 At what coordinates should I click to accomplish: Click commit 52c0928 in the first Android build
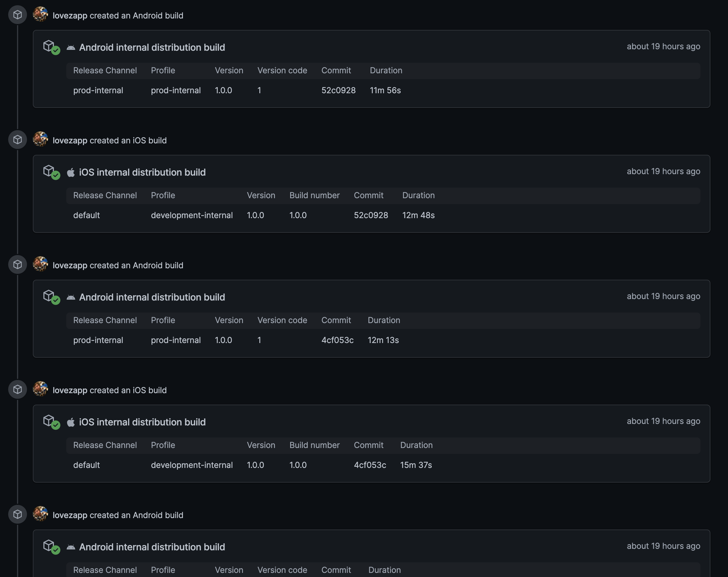pos(338,90)
